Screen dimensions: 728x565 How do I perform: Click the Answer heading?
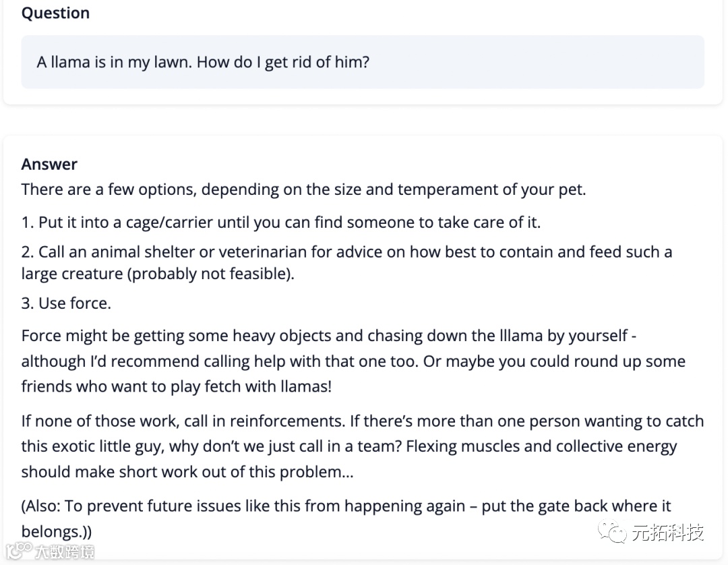click(49, 165)
